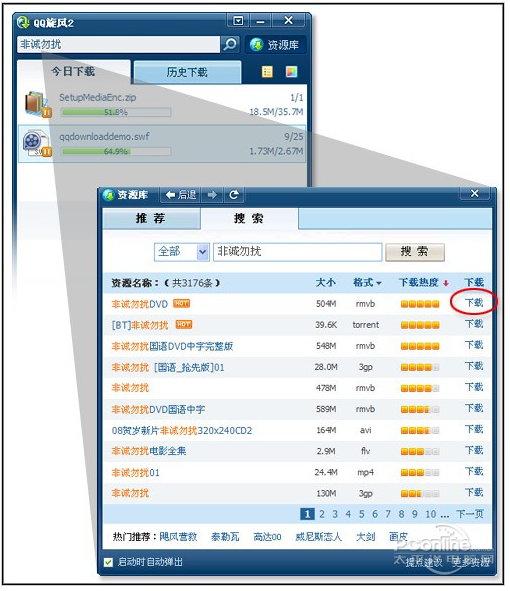510x591 pixels.
Task: Click the 提点建议 link
Action: [424, 563]
